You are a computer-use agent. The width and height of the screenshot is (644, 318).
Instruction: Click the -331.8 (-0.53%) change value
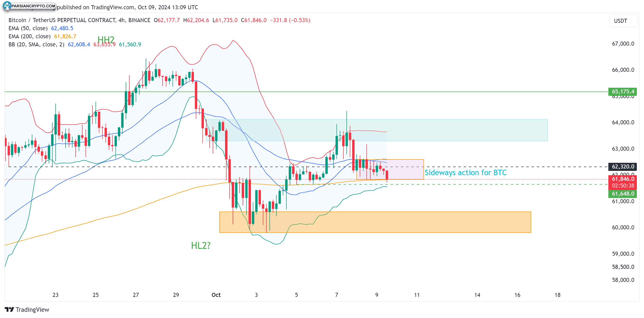(x=290, y=20)
